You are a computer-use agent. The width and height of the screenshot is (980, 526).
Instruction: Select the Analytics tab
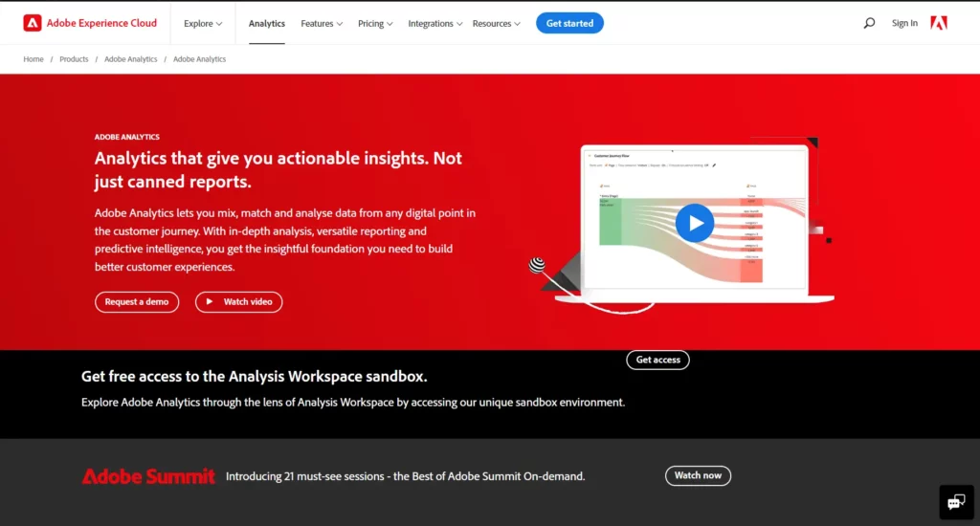point(267,23)
